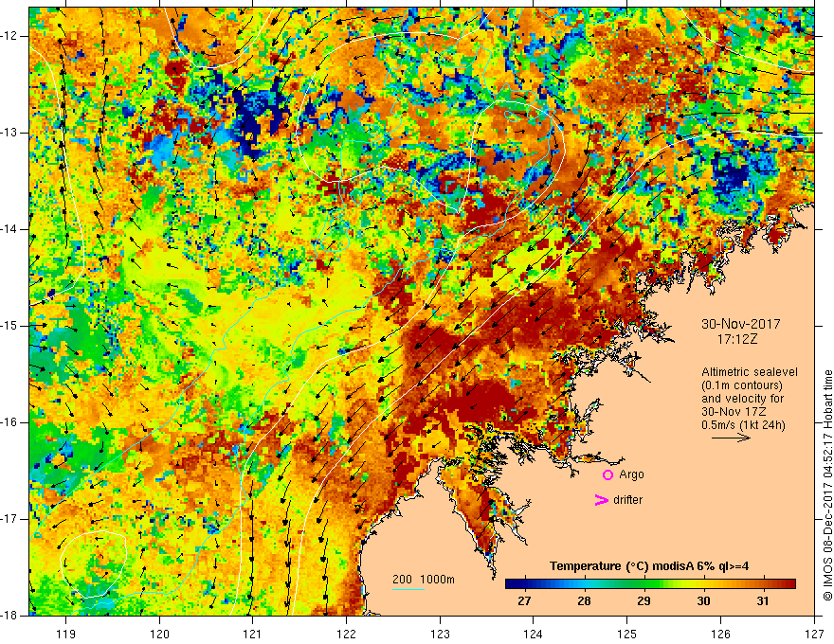This screenshot has width=834, height=644.
Task: Click the '30-Nov-2017' date text
Action: 741,324
